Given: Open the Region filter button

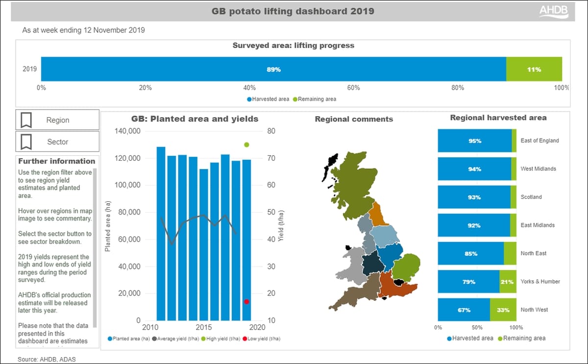Looking at the screenshot, I should 57,120.
